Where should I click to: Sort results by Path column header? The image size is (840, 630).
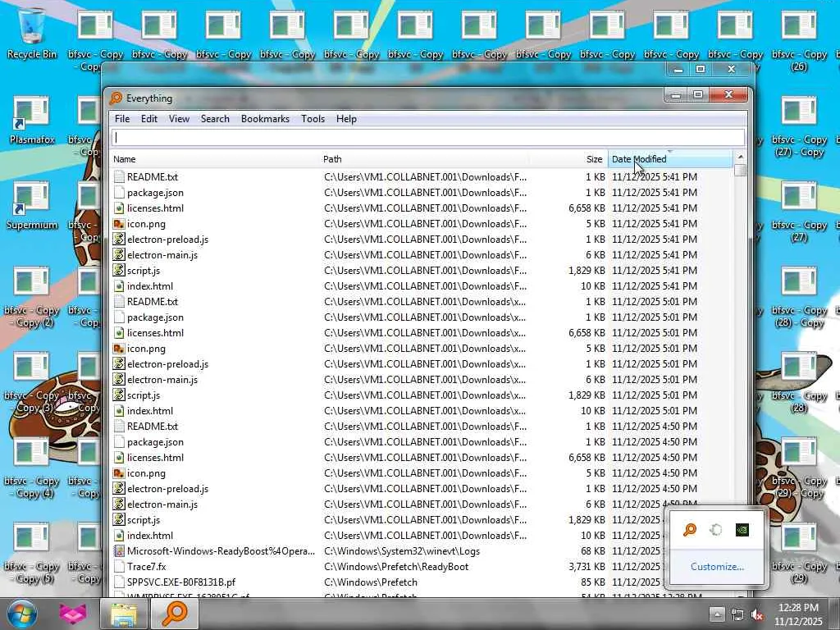(x=423, y=159)
